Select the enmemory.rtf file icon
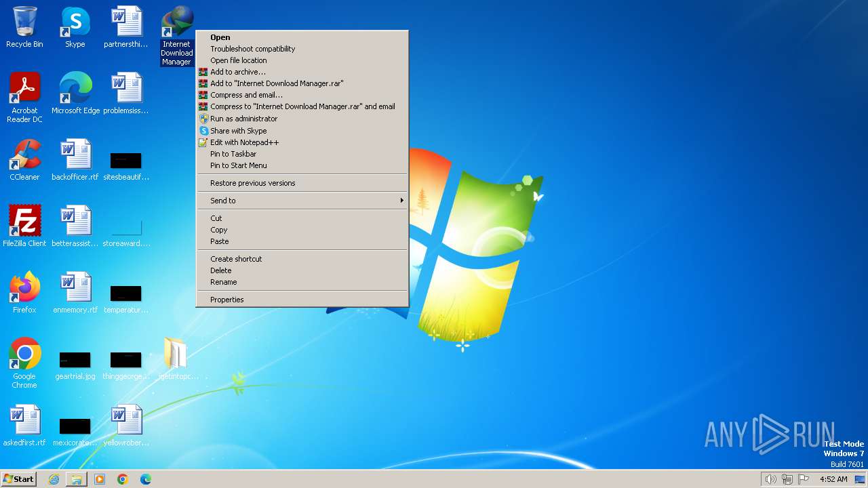The width and height of the screenshot is (868, 488). (75, 293)
